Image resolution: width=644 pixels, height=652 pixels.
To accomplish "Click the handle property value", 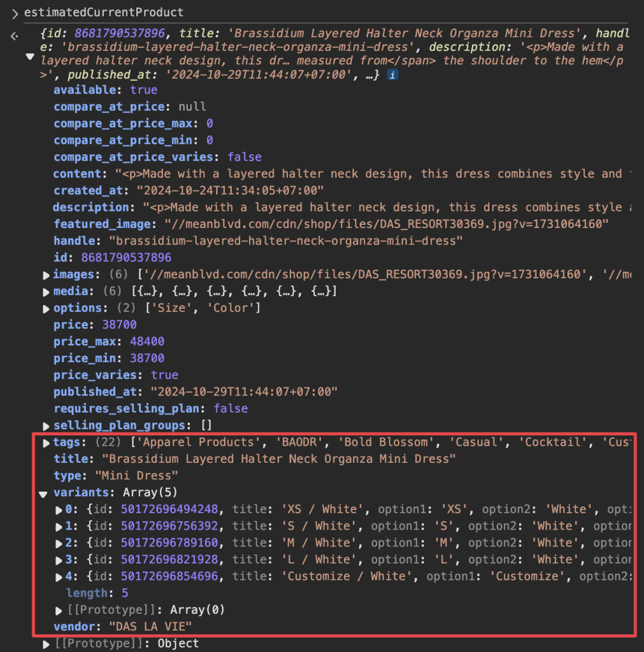I will (x=286, y=241).
